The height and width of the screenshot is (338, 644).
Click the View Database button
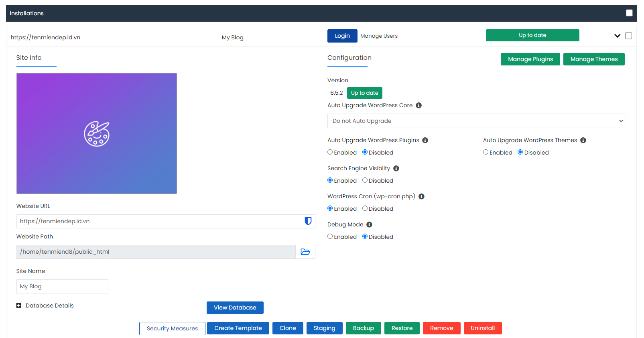click(235, 307)
